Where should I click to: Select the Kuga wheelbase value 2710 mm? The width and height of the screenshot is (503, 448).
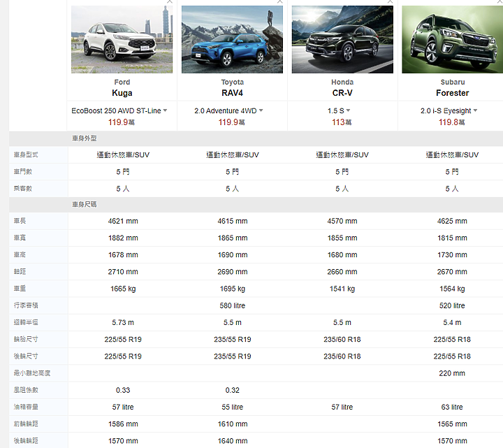[123, 272]
